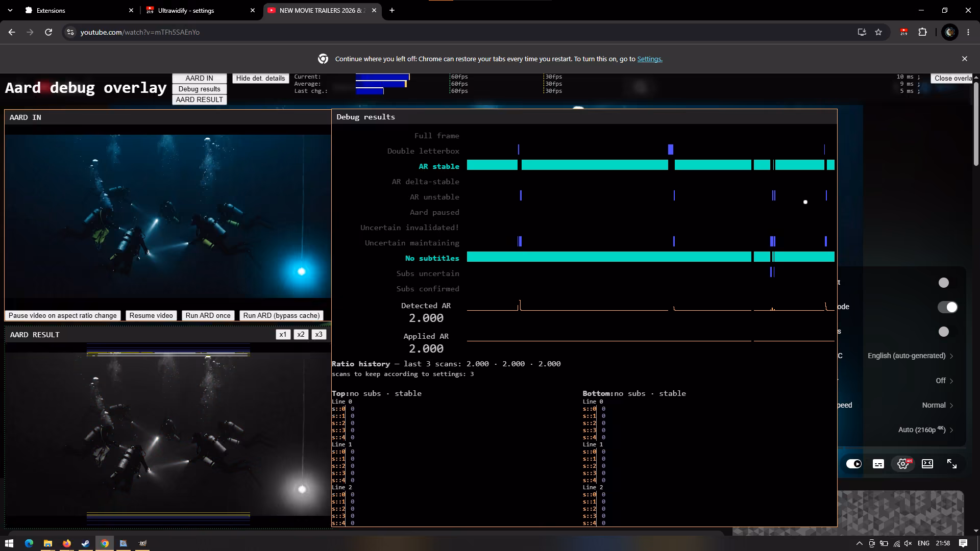Image resolution: width=980 pixels, height=551 pixels.
Task: Reload the page
Action: (48, 32)
